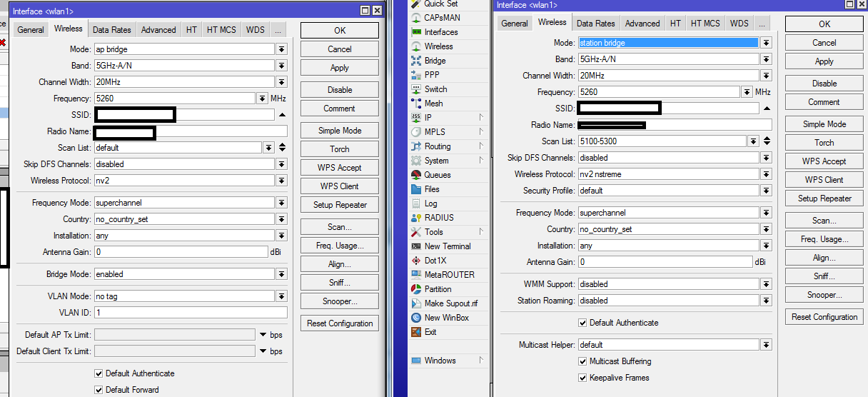Toggle Default Forward checkbox in left window

(x=99, y=390)
